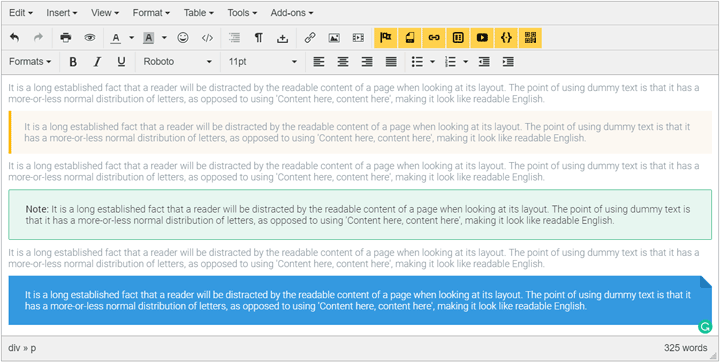Viewport: 720px width, 362px height.
Task: Click the redo arrow icon
Action: tap(38, 38)
